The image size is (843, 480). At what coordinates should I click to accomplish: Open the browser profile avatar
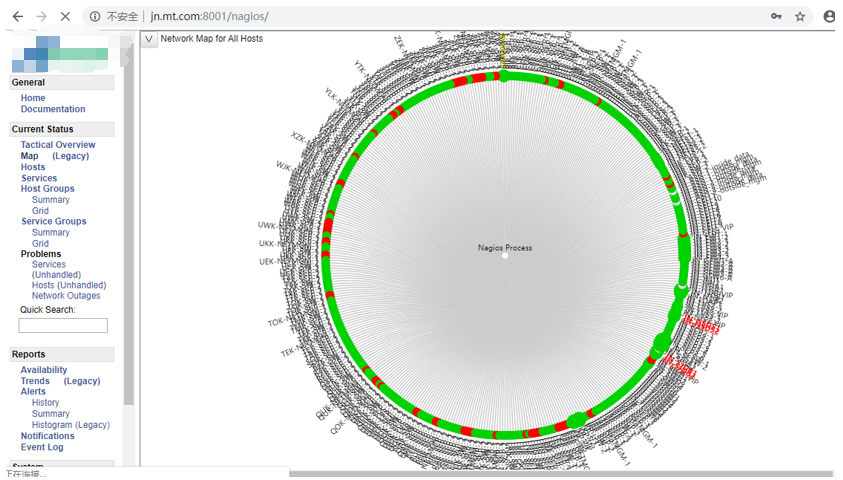[830, 17]
